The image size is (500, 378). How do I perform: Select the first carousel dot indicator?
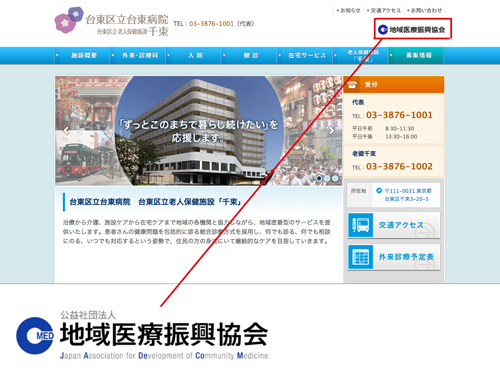coord(319,178)
